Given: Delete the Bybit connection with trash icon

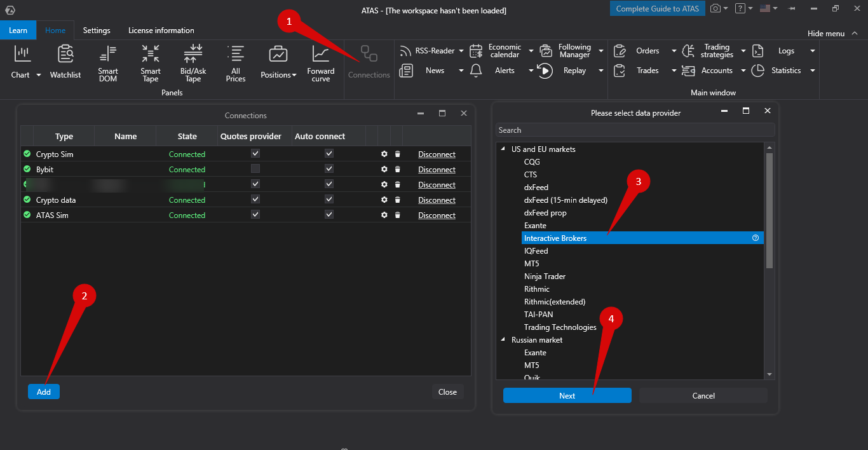Looking at the screenshot, I should (397, 170).
